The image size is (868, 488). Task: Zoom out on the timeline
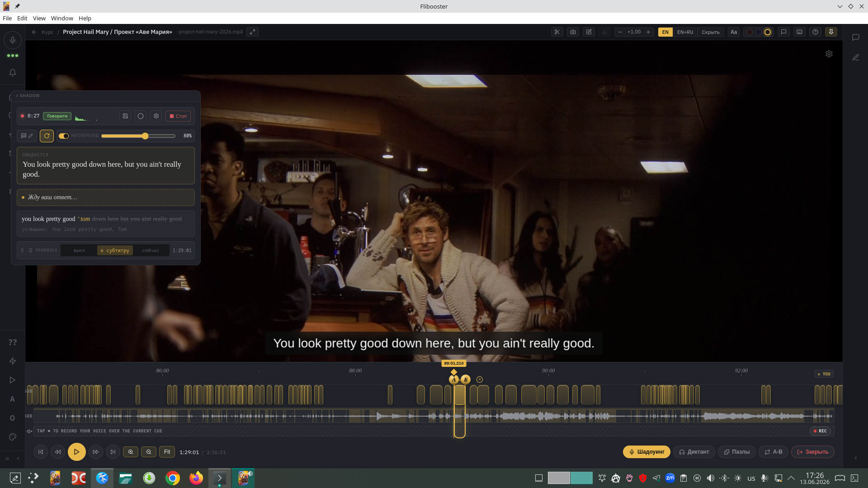149,452
